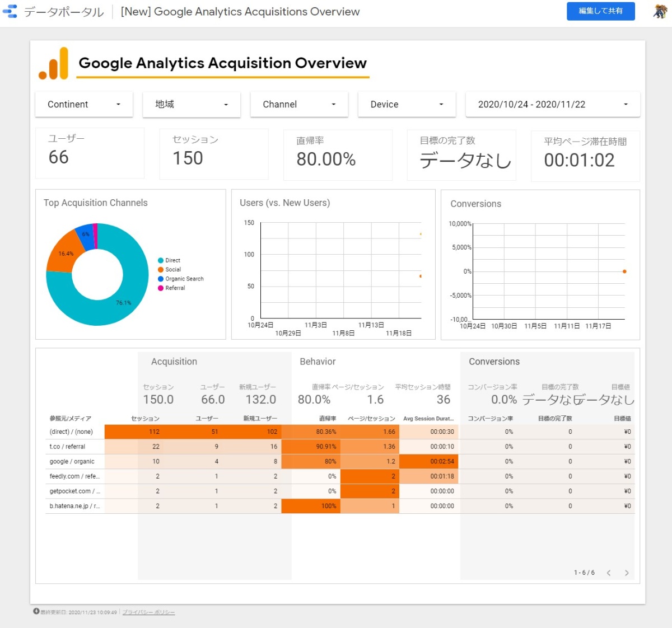Click the 6% Organic Search donut segment

coord(85,233)
